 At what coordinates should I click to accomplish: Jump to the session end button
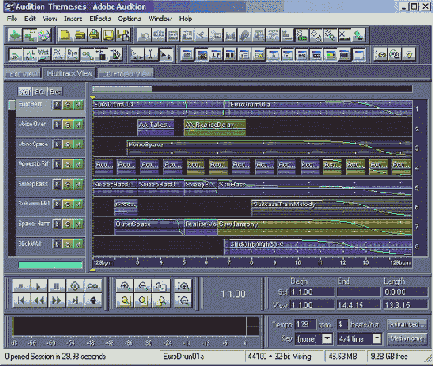(x=75, y=301)
